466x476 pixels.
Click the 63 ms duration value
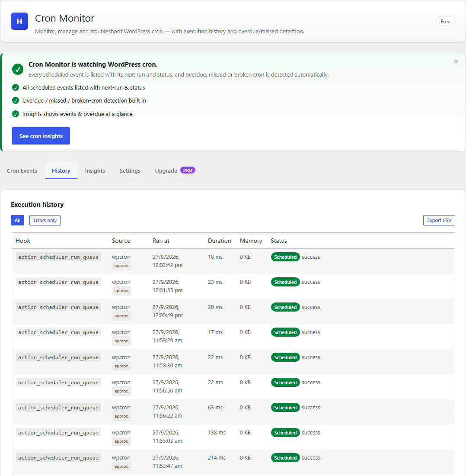coord(215,407)
